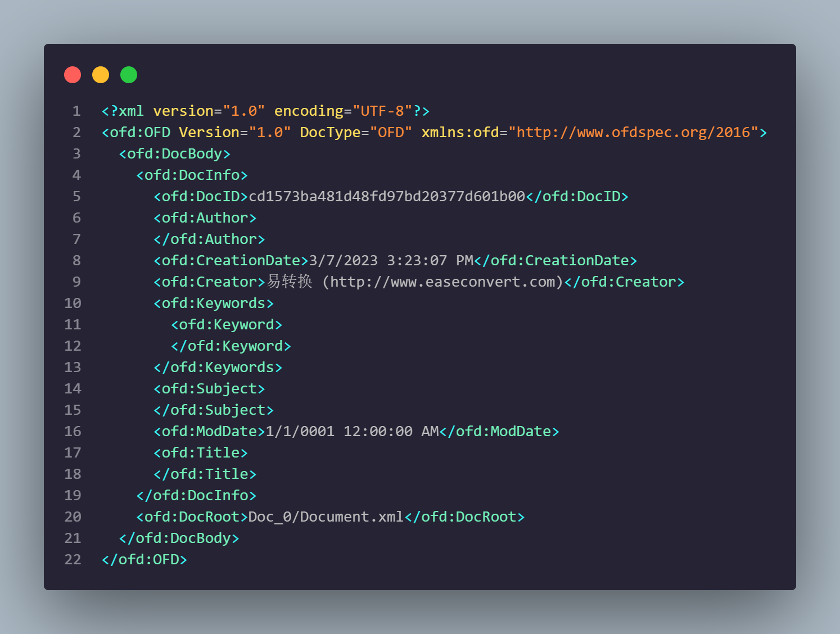Image resolution: width=840 pixels, height=634 pixels.
Task: Click the closing ofd:DocBody tag
Action: pos(179,538)
